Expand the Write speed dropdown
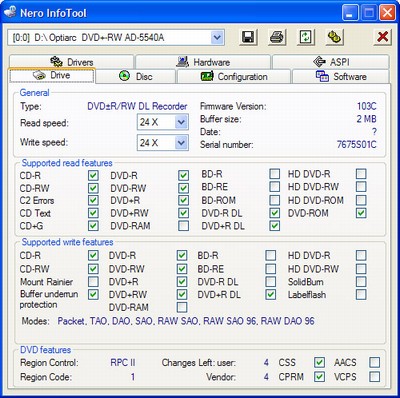This screenshot has height=398, width=400. [x=181, y=143]
